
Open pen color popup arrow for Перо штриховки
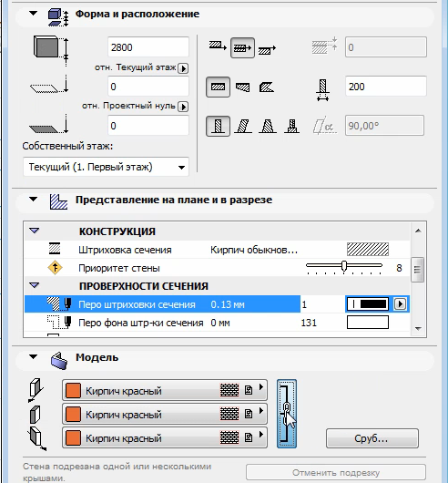tap(400, 304)
